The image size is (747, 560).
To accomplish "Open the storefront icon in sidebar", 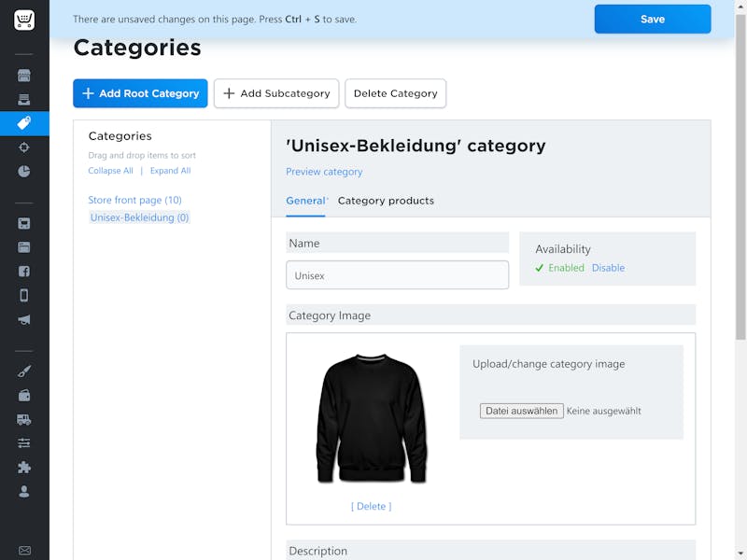I will (24, 76).
